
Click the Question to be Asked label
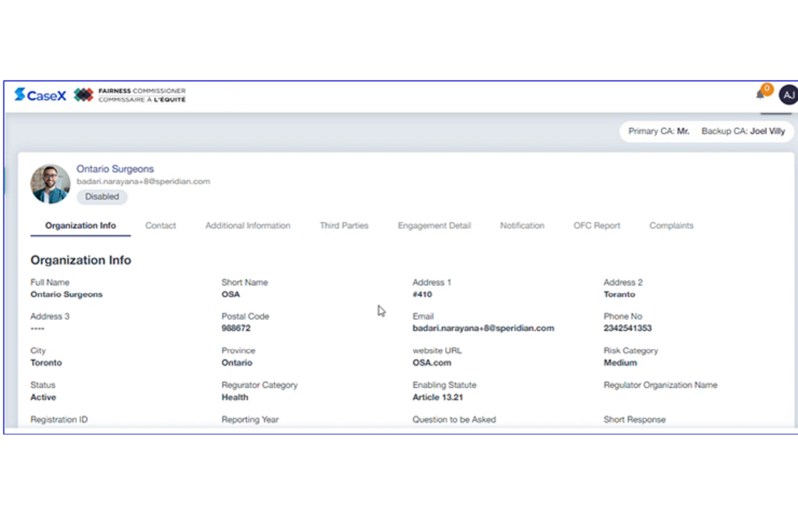click(x=454, y=419)
